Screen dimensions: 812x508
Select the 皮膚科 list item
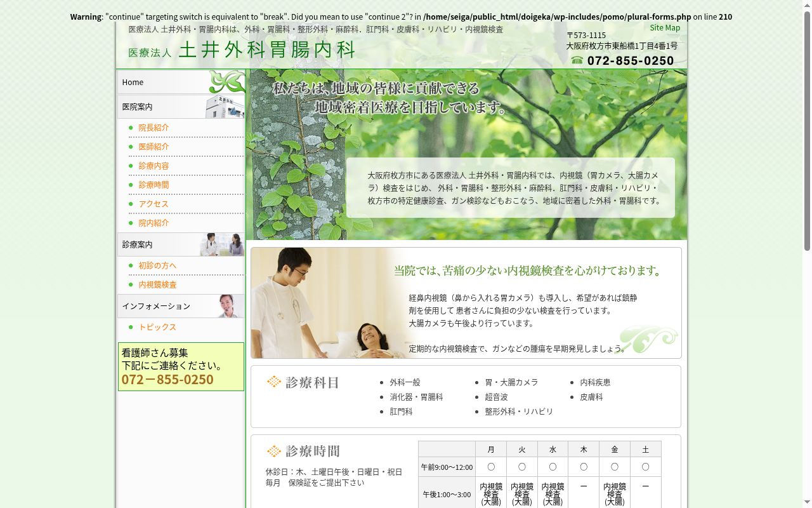pos(591,397)
